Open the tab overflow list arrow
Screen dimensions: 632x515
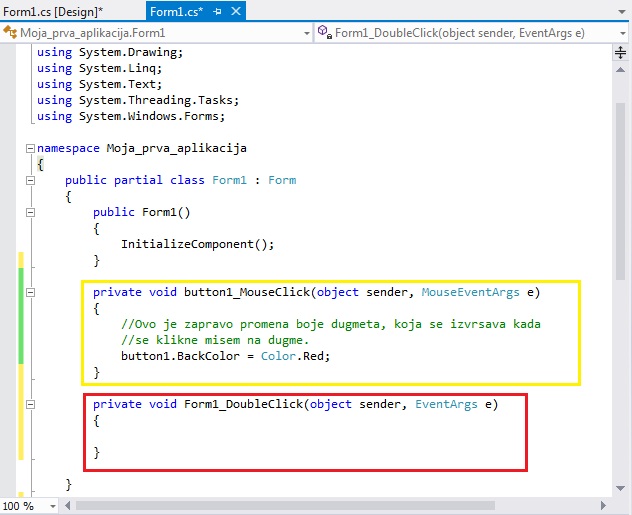(621, 11)
